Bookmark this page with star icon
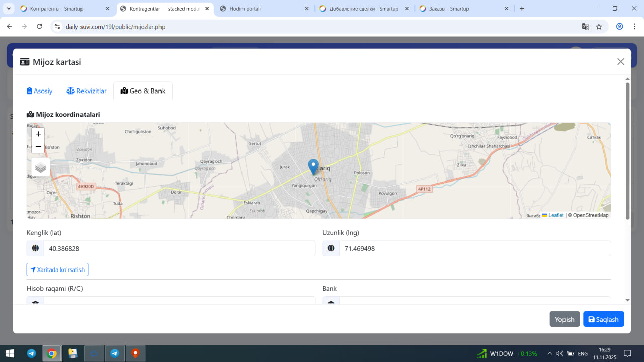Viewport: 644px width, 362px height. 599,27
